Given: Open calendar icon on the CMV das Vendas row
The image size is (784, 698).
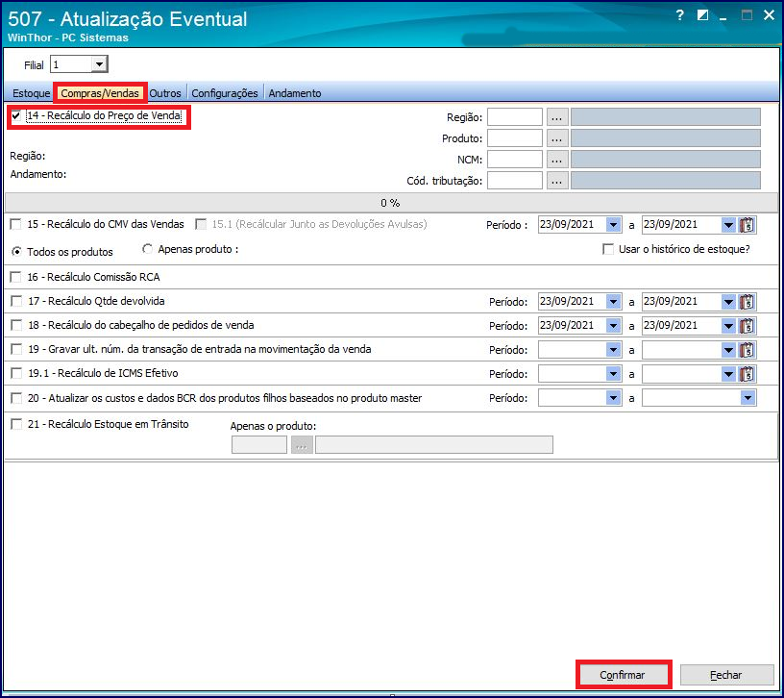Looking at the screenshot, I should click(x=747, y=225).
